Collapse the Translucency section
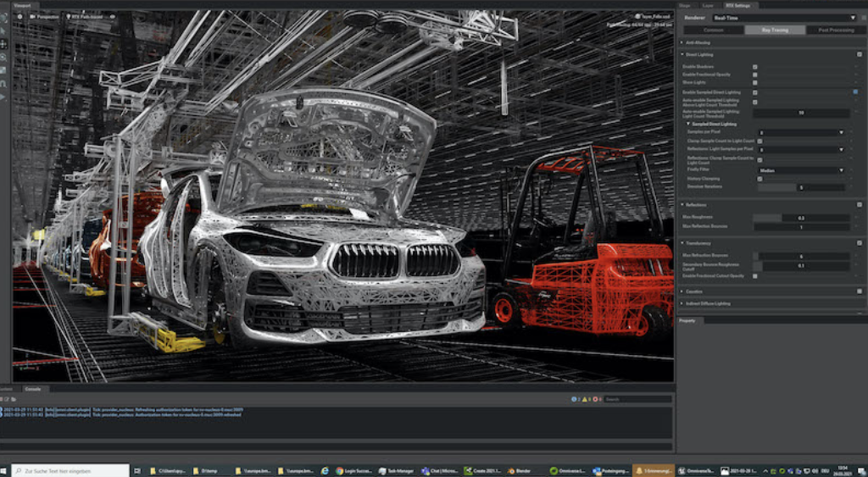The width and height of the screenshot is (868, 477). coord(682,243)
